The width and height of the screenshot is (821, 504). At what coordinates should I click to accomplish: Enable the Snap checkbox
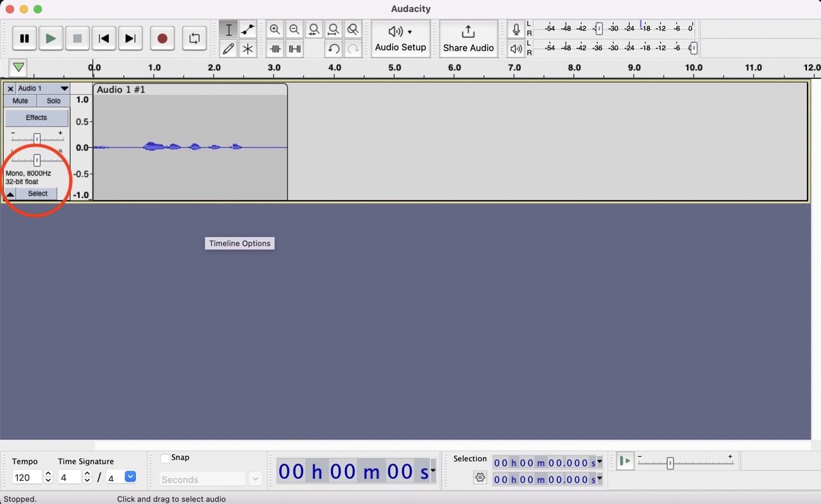[x=165, y=458]
